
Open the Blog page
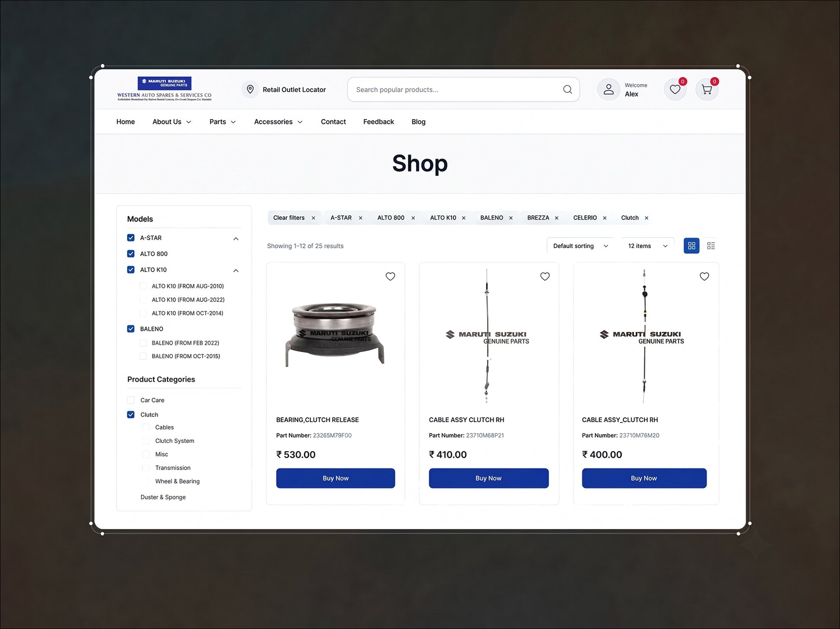tap(418, 122)
